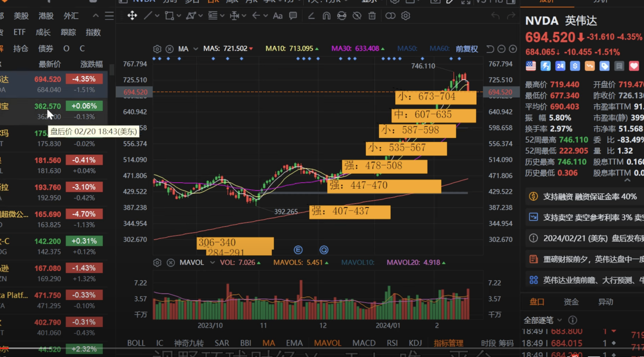Toggle the SAR indicator
The width and height of the screenshot is (644, 357).
coord(222,343)
